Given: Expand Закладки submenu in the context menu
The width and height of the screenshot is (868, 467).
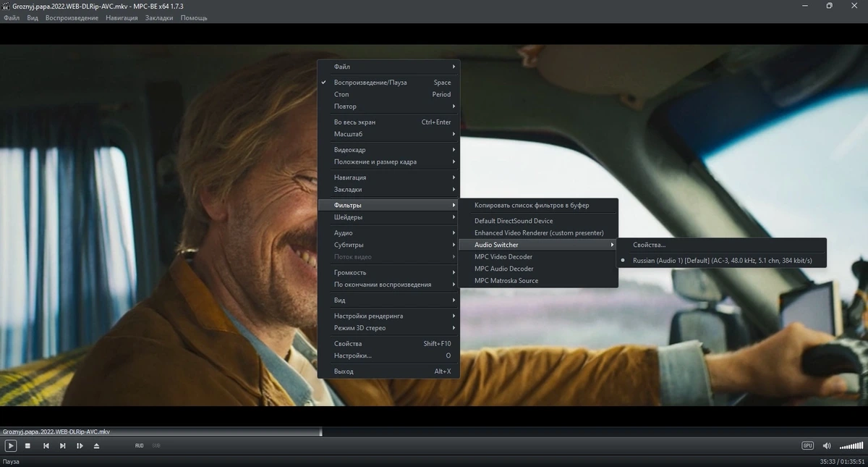Looking at the screenshot, I should coord(388,190).
